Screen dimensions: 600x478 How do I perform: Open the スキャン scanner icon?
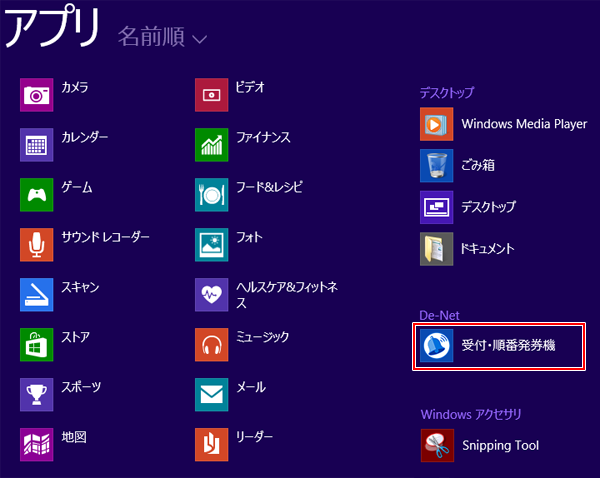pos(36,295)
